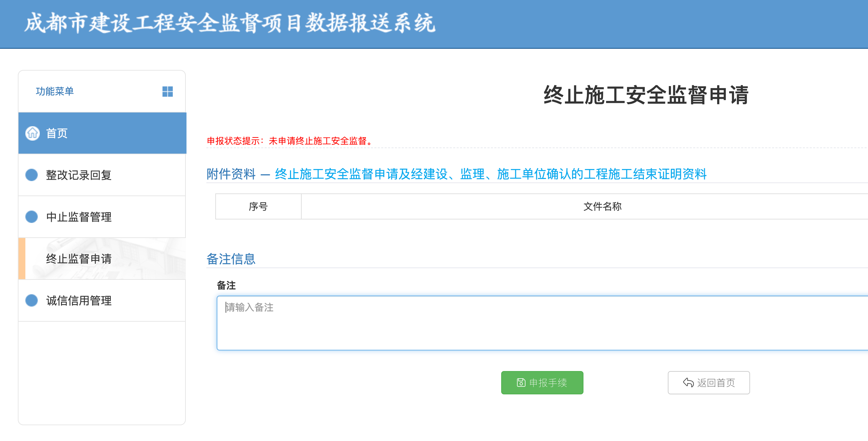Open 诚信信用管理 menu item
The image size is (868, 441).
79,300
